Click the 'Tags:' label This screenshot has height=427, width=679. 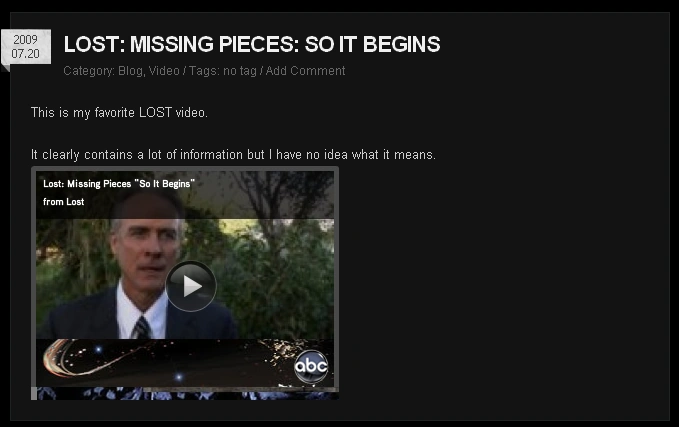pos(205,71)
